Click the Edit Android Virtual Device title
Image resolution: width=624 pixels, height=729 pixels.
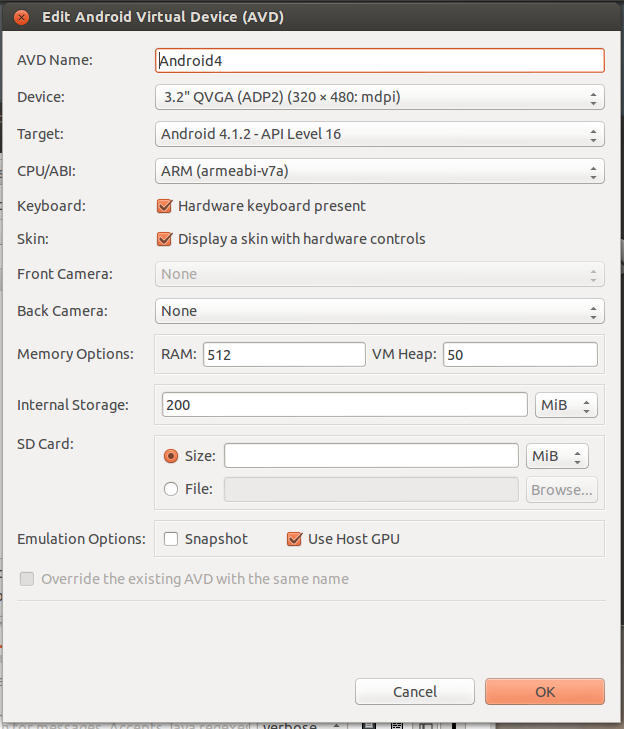tap(163, 17)
